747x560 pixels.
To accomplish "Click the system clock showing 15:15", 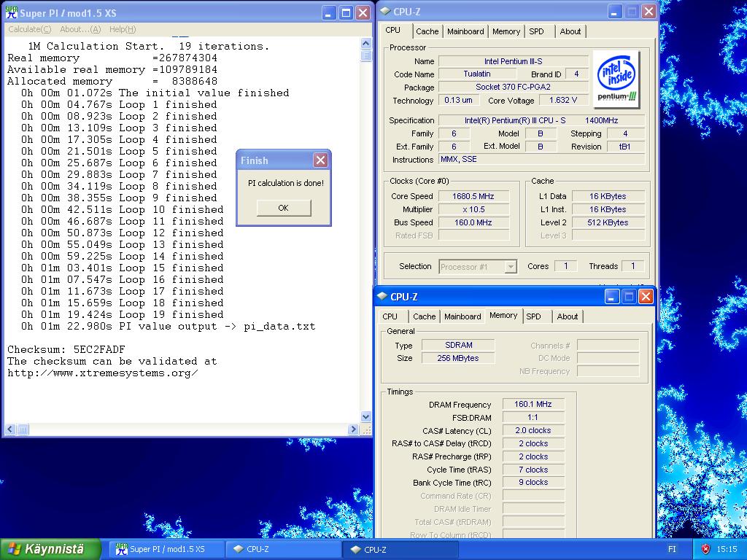I will (727, 550).
